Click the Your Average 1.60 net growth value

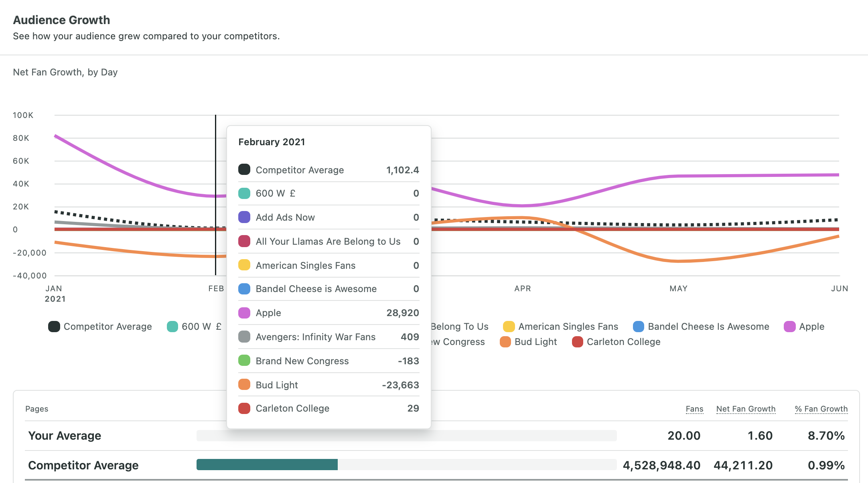pos(760,436)
